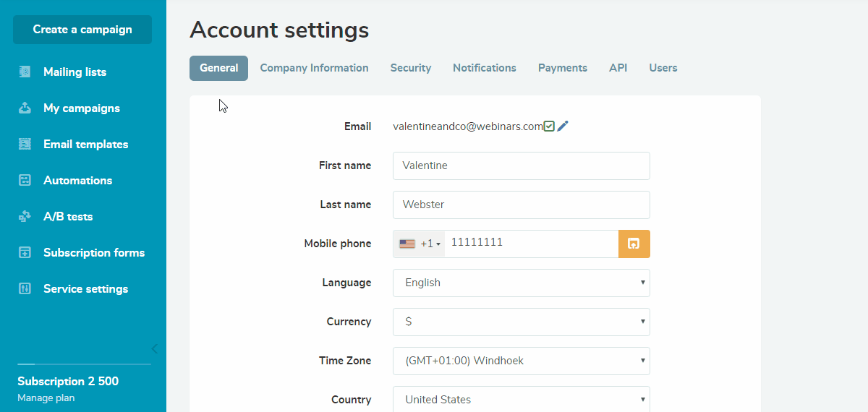Click the My campaigns upload icon
Image resolution: width=868 pixels, height=412 pixels.
tap(25, 108)
